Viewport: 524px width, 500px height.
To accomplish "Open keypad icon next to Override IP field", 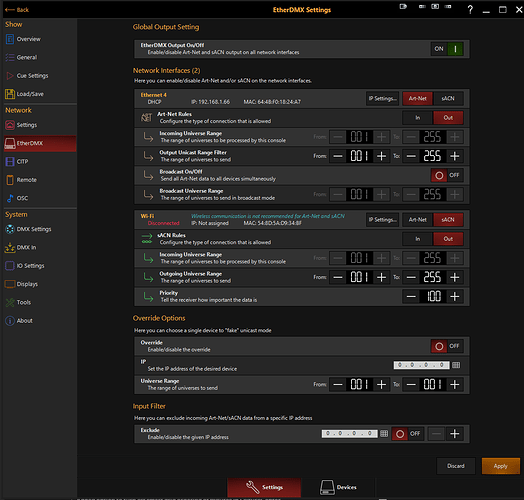I will (x=456, y=365).
